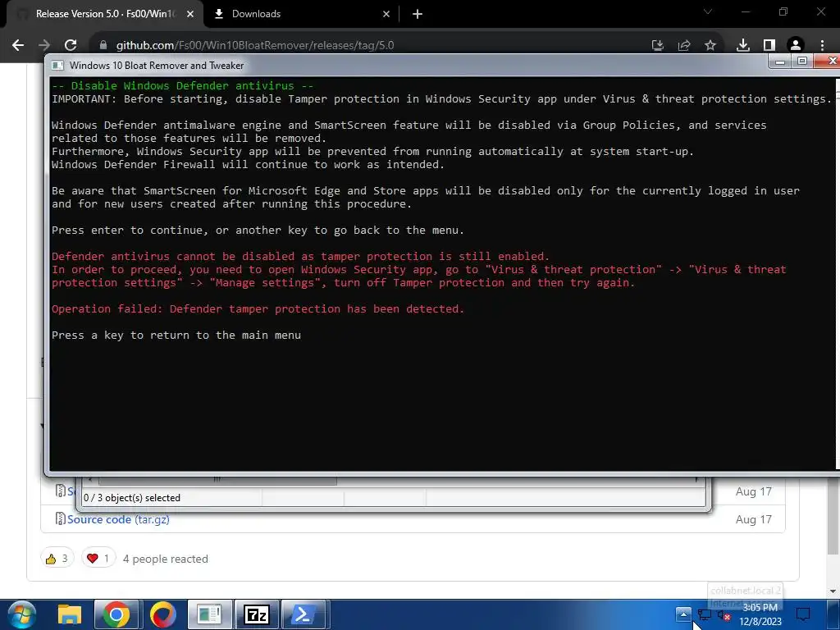Image resolution: width=840 pixels, height=630 pixels.
Task: Select '4 people reacted' text
Action: 166,559
